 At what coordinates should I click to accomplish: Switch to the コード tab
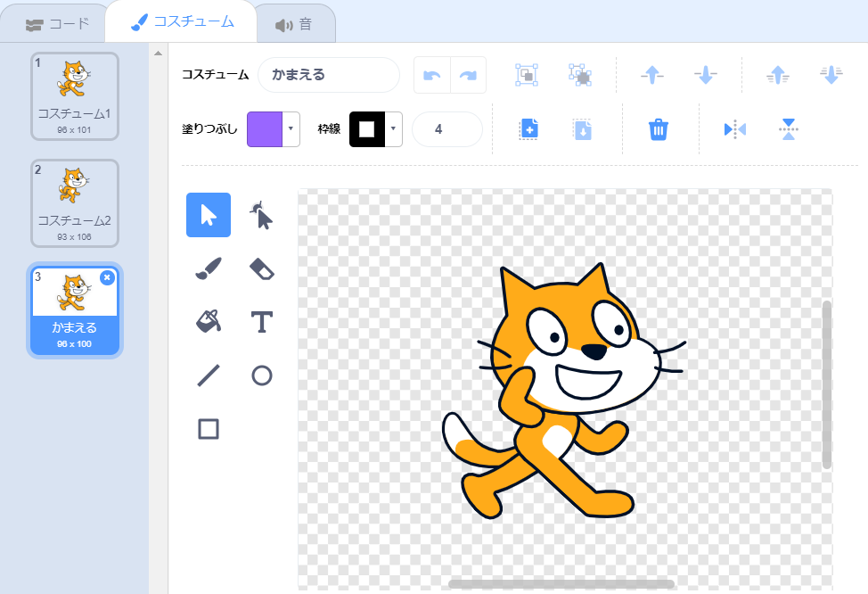pyautogui.click(x=57, y=24)
